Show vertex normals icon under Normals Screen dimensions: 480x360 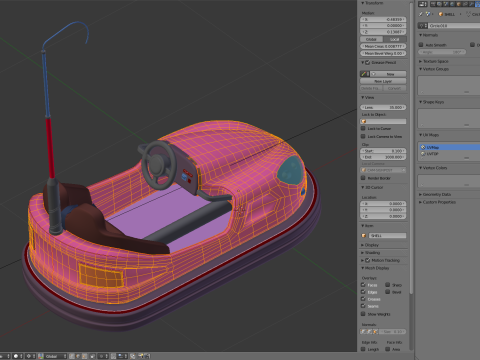click(x=363, y=332)
